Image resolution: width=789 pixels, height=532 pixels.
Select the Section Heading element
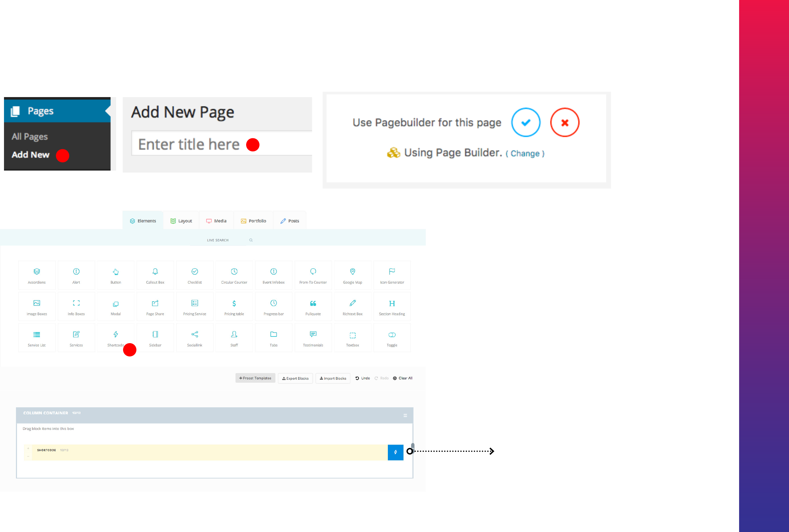click(x=392, y=307)
